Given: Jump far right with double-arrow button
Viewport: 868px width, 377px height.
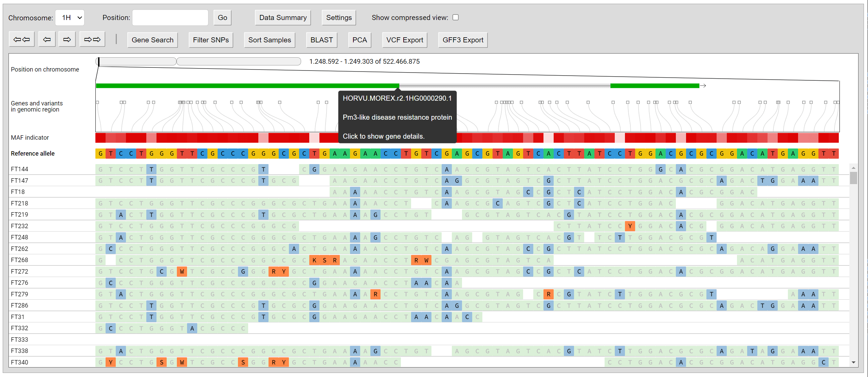Looking at the screenshot, I should tap(92, 40).
